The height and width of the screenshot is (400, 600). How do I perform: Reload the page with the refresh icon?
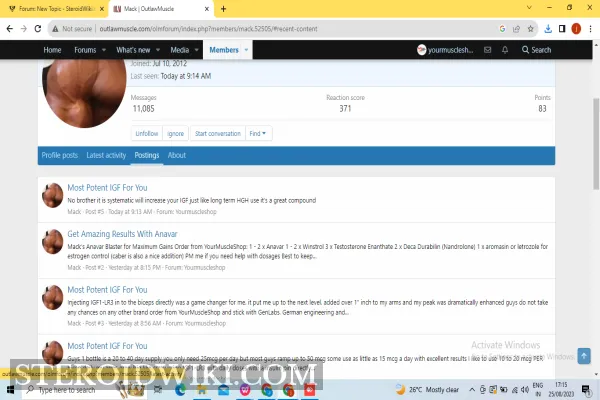coord(38,29)
